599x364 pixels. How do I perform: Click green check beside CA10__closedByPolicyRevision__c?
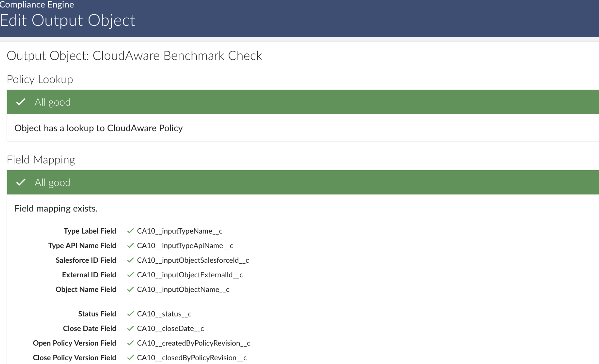point(131,357)
